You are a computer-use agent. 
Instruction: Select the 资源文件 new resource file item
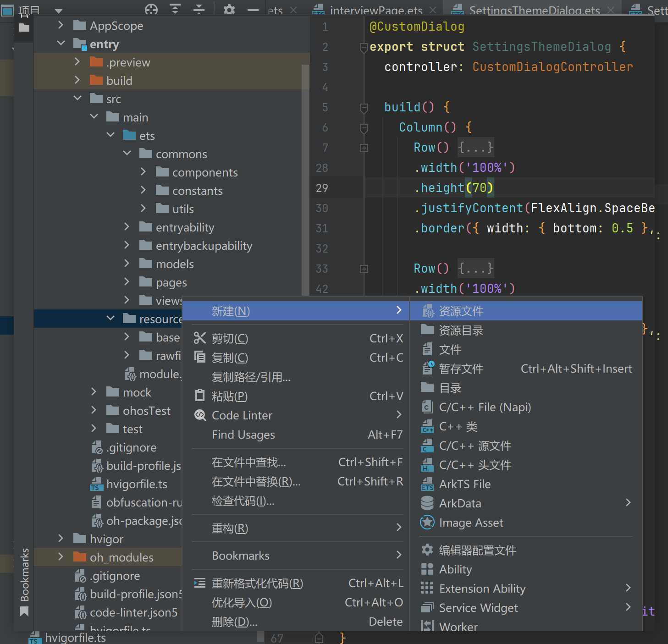[525, 311]
